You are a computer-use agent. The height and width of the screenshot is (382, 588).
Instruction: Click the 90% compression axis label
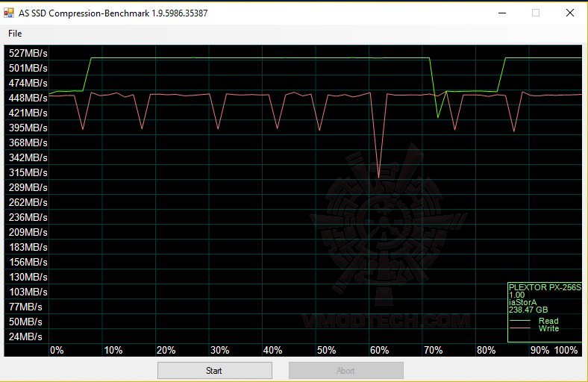[x=540, y=351]
